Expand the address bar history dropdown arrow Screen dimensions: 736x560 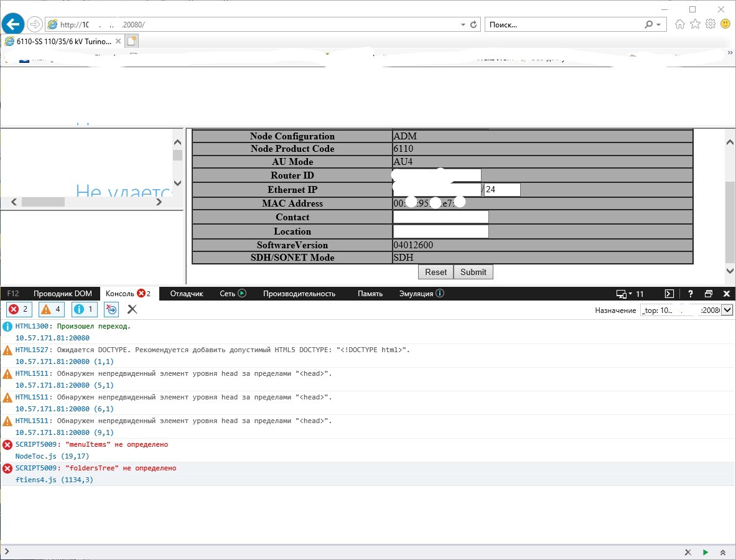463,25
